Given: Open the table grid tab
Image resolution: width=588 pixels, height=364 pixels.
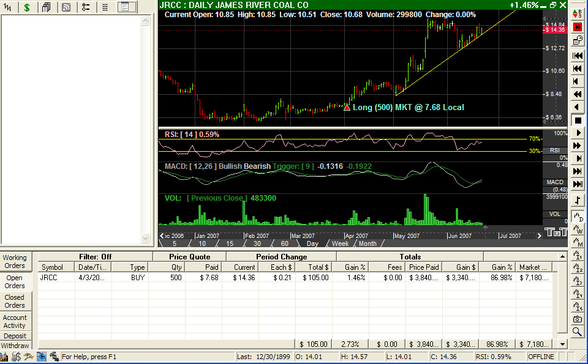Looking at the screenshot, I should 105,7.
